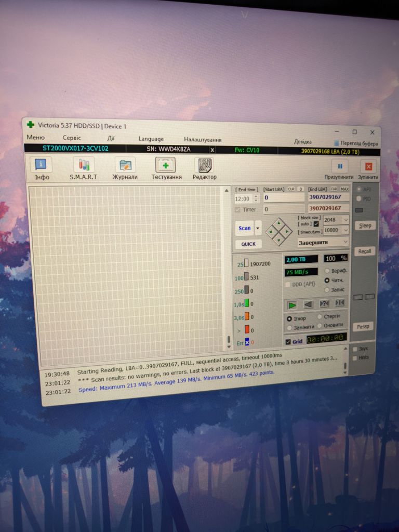The width and height of the screenshot is (399, 532).
Task: Select the Читн. read radio button
Action: coord(327,280)
